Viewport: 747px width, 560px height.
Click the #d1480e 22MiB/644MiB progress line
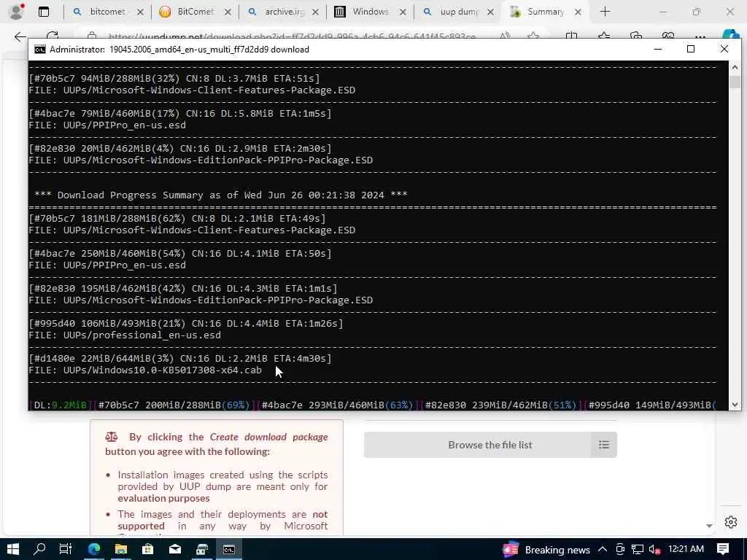click(180, 358)
